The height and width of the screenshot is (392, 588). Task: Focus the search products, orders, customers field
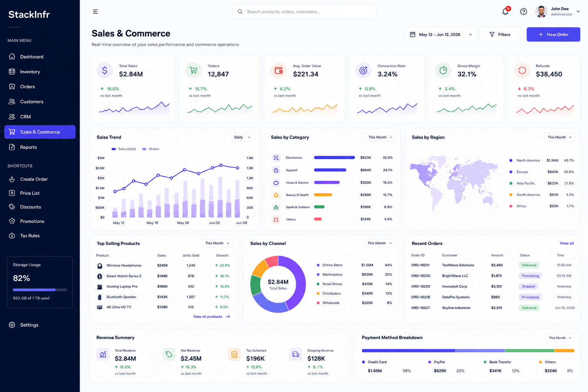304,11
